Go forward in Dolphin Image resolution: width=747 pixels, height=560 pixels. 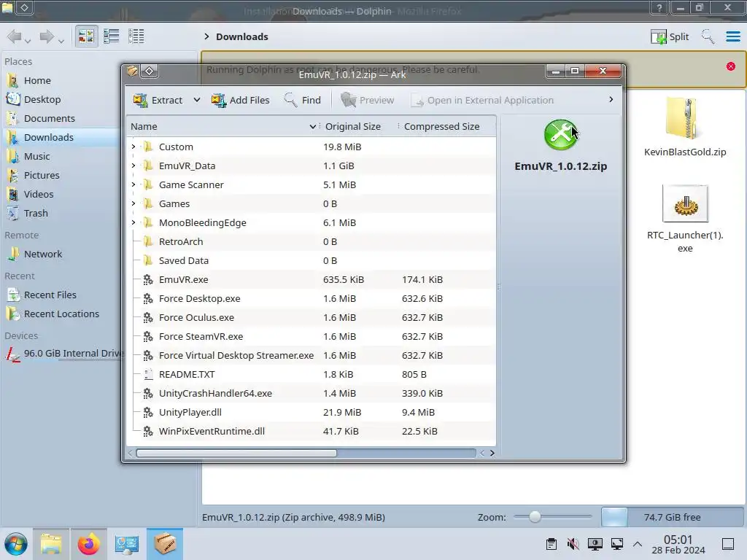47,36
